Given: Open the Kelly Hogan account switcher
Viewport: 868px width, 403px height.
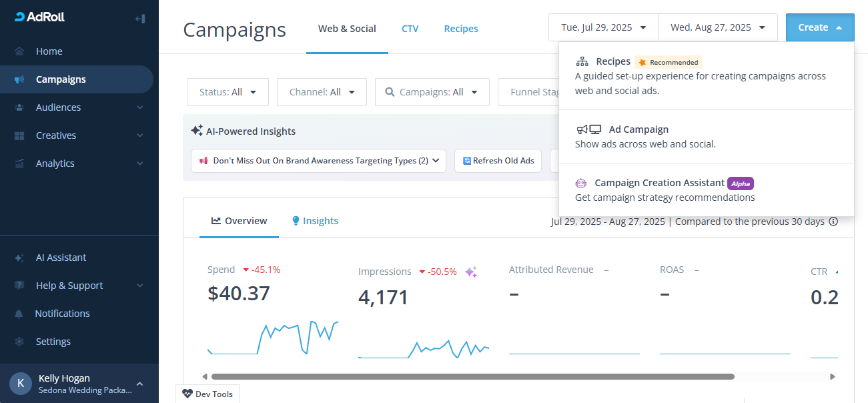Looking at the screenshot, I should tap(79, 384).
